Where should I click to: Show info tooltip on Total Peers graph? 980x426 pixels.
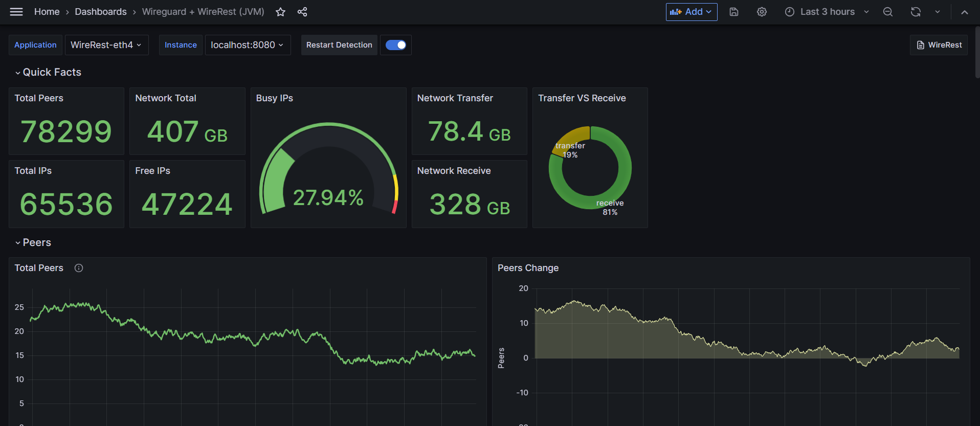coord(79,268)
